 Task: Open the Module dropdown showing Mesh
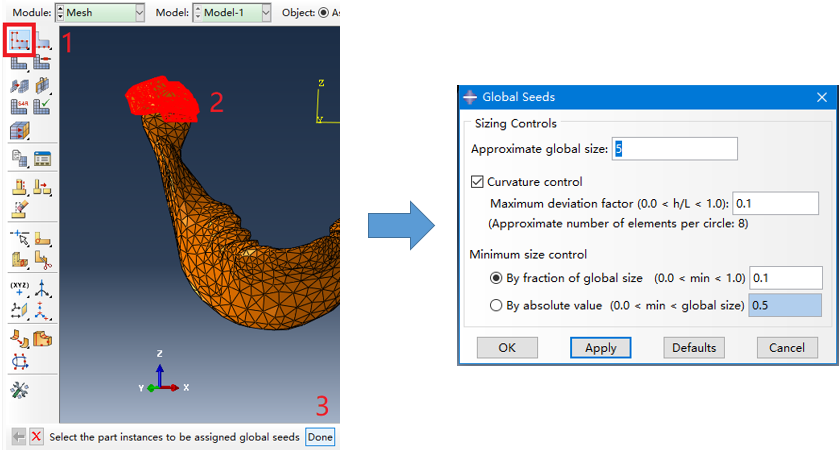coord(98,12)
